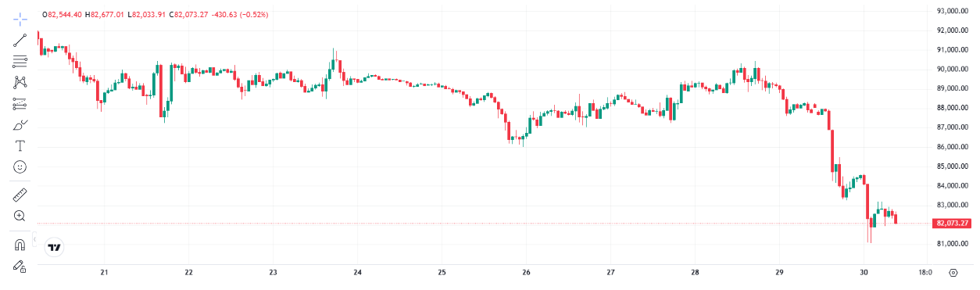980x290 pixels.
Task: Toggle stay in drawing mode pencil-lock
Action: (20, 267)
